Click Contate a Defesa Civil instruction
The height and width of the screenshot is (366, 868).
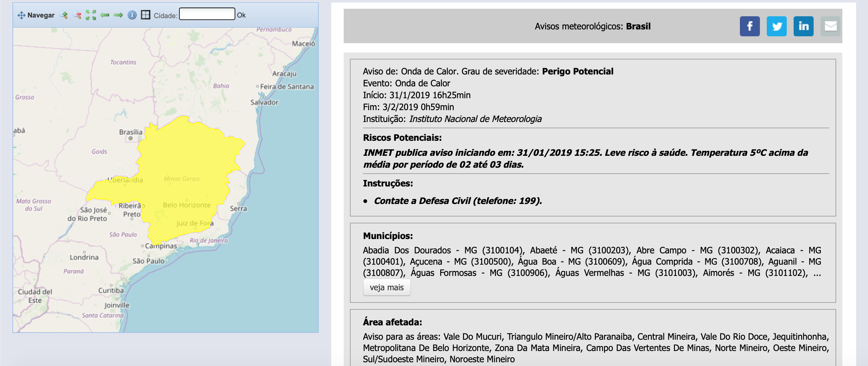click(x=458, y=201)
